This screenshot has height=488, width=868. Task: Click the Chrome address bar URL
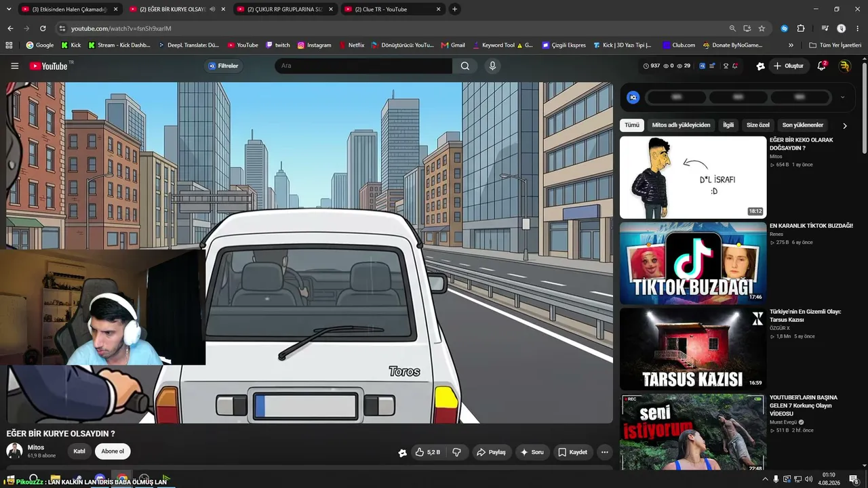point(121,28)
